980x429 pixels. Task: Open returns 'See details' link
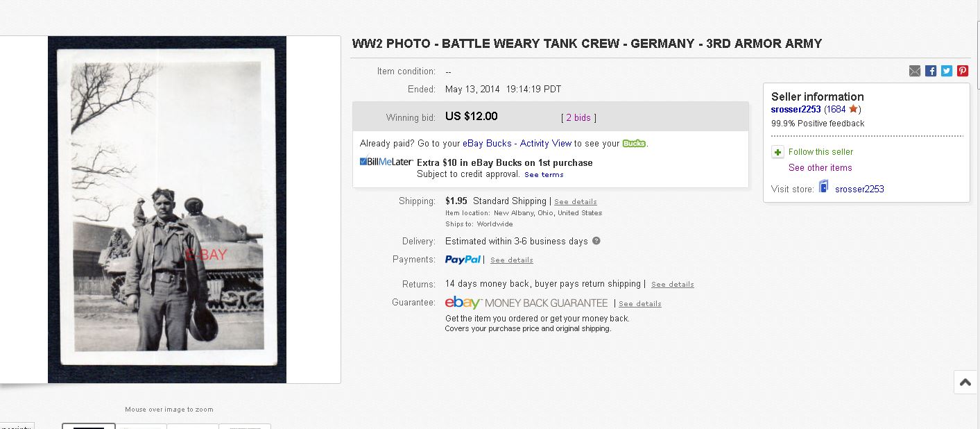(672, 285)
